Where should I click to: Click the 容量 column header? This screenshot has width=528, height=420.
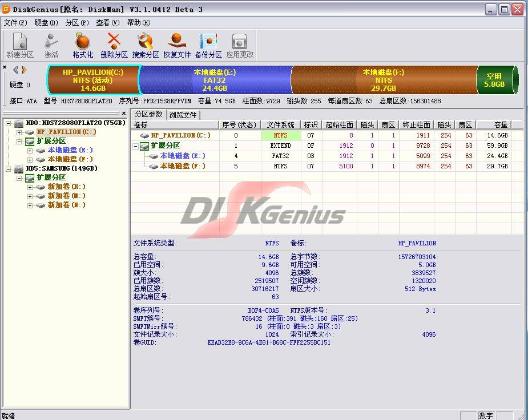coord(494,125)
